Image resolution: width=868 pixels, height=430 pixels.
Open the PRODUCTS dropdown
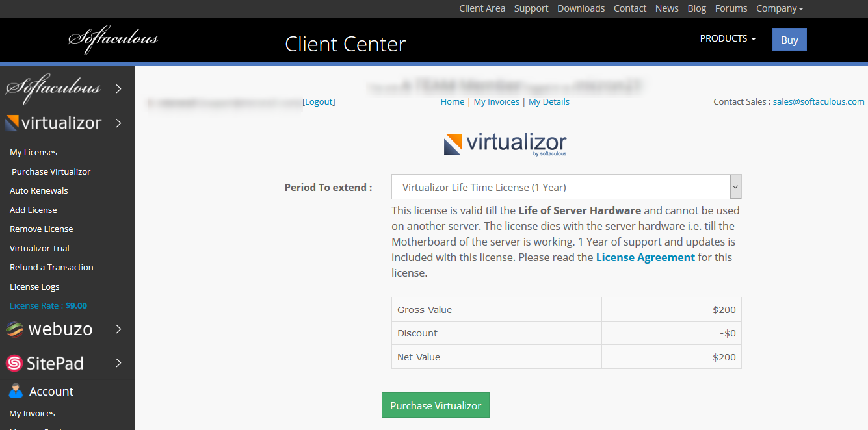click(x=728, y=38)
